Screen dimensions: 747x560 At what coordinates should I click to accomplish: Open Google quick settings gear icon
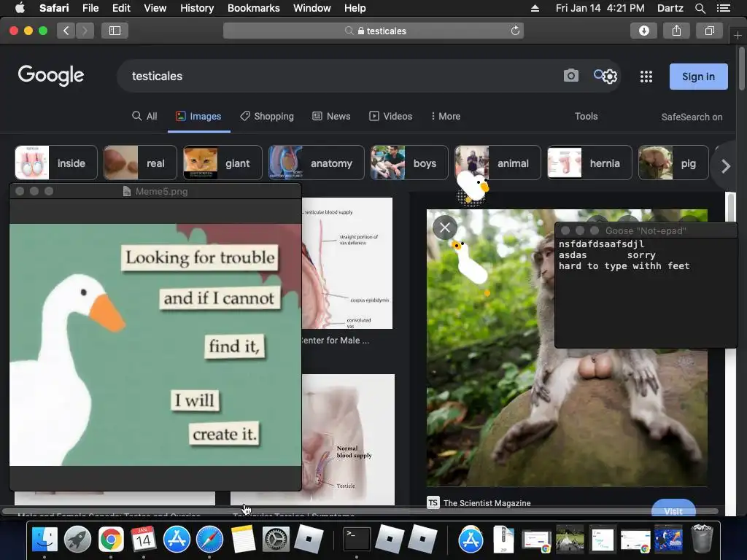click(611, 76)
